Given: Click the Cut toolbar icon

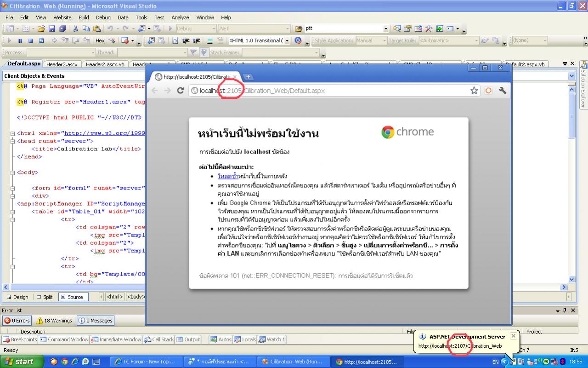Looking at the screenshot, I should click(x=76, y=29).
